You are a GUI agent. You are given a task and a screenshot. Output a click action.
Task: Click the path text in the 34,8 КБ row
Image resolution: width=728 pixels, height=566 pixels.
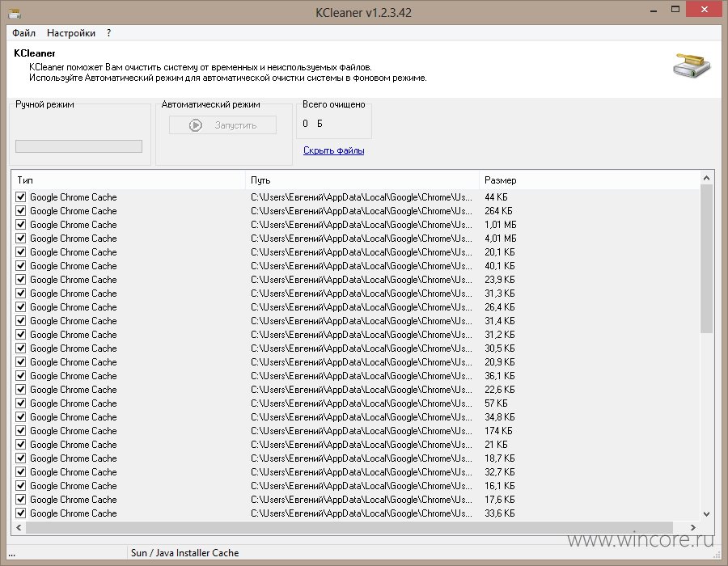point(362,417)
